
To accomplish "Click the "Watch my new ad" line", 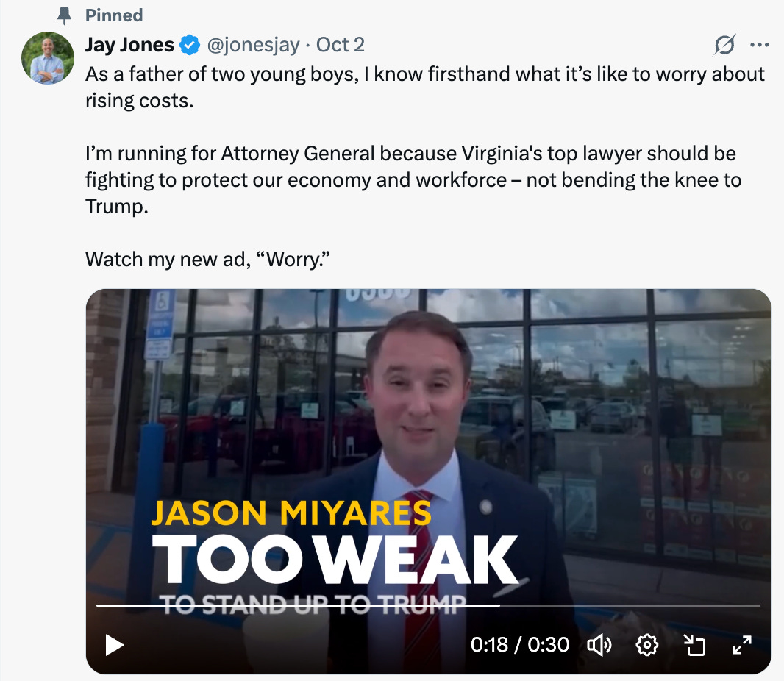I will (x=207, y=260).
